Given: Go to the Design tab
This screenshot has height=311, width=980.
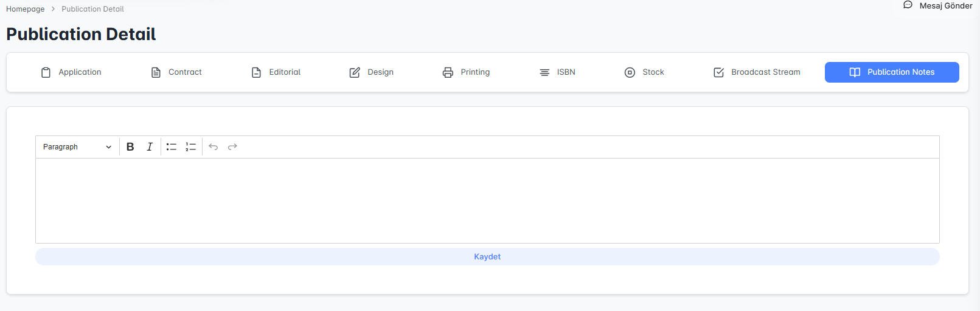Looking at the screenshot, I should click(371, 72).
